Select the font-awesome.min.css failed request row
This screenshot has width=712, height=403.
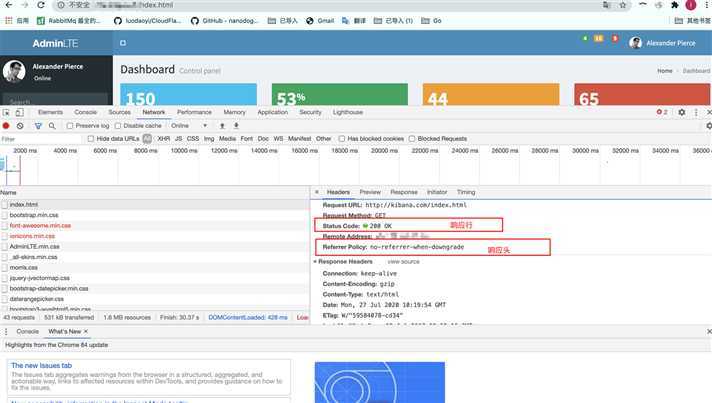[x=154, y=226]
